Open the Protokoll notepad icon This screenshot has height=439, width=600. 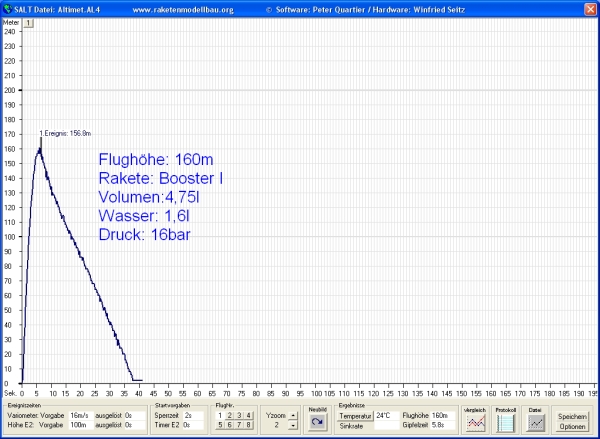point(505,422)
